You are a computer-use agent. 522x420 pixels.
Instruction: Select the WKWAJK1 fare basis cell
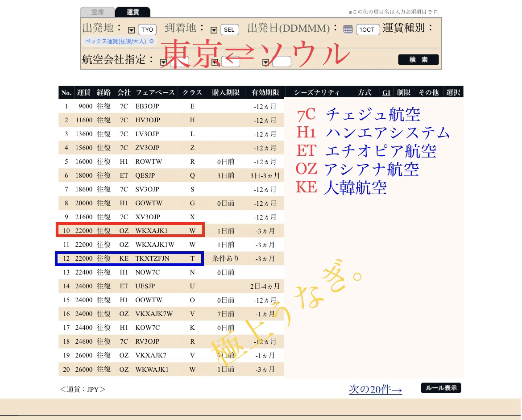tap(152, 370)
